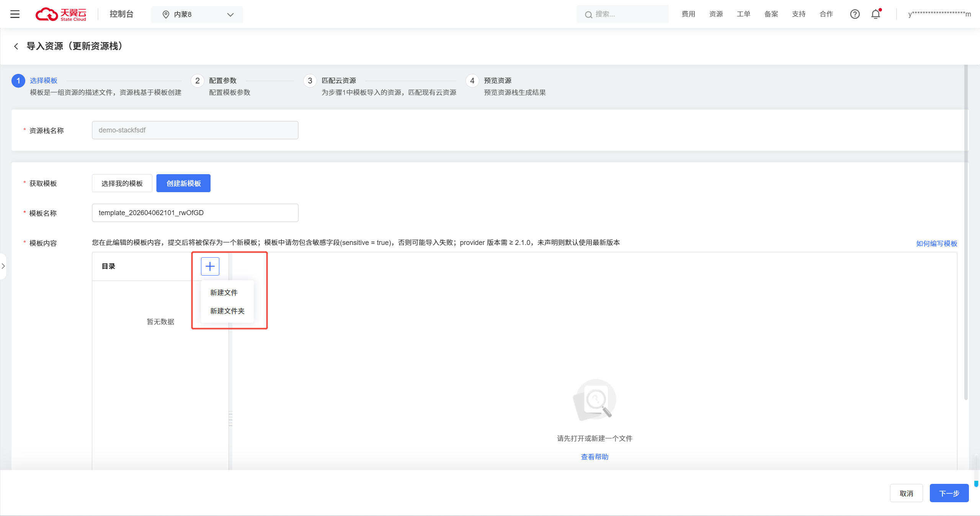The width and height of the screenshot is (980, 516).
Task: Click the directory panel resize handle
Action: point(230,418)
